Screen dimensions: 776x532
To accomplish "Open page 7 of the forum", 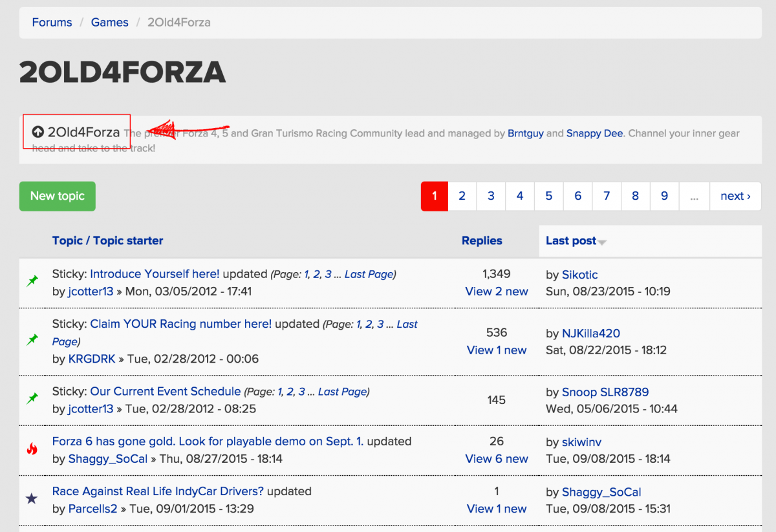I will (607, 196).
